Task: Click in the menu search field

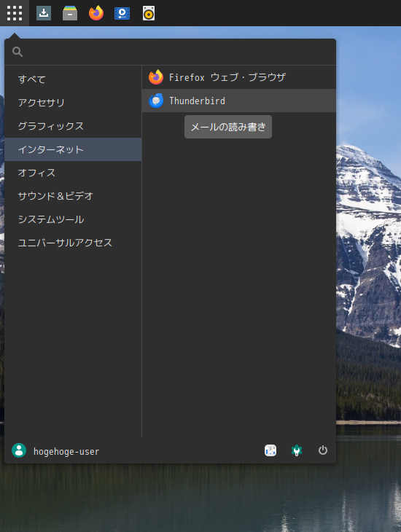Action: point(170,52)
